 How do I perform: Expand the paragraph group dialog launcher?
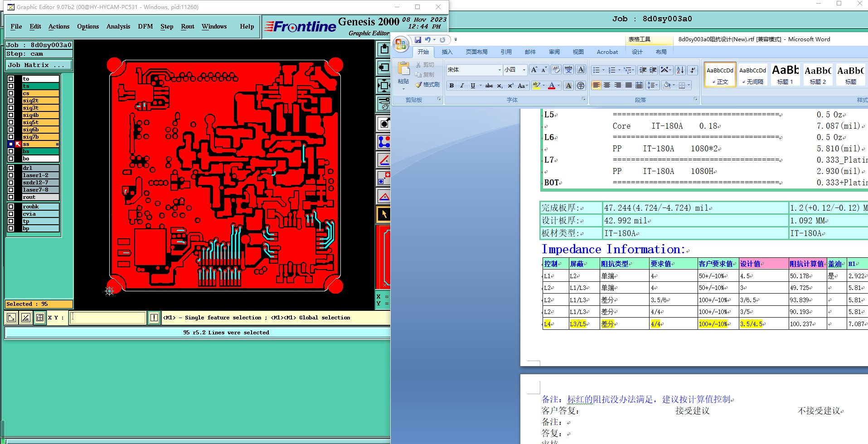point(695,99)
